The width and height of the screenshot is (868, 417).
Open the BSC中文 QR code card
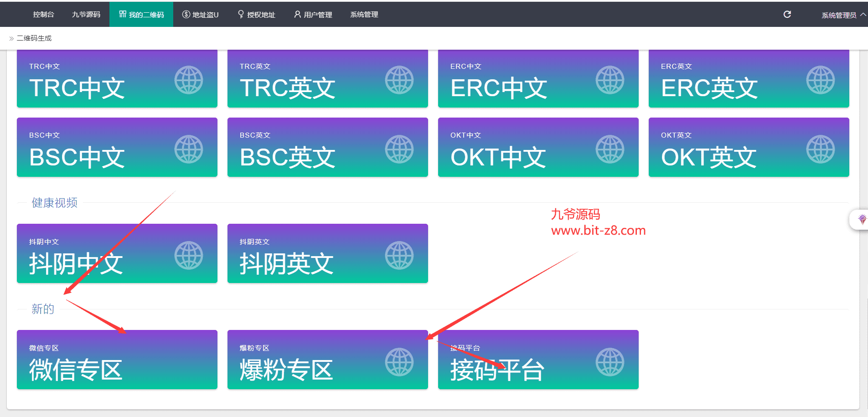pos(117,147)
